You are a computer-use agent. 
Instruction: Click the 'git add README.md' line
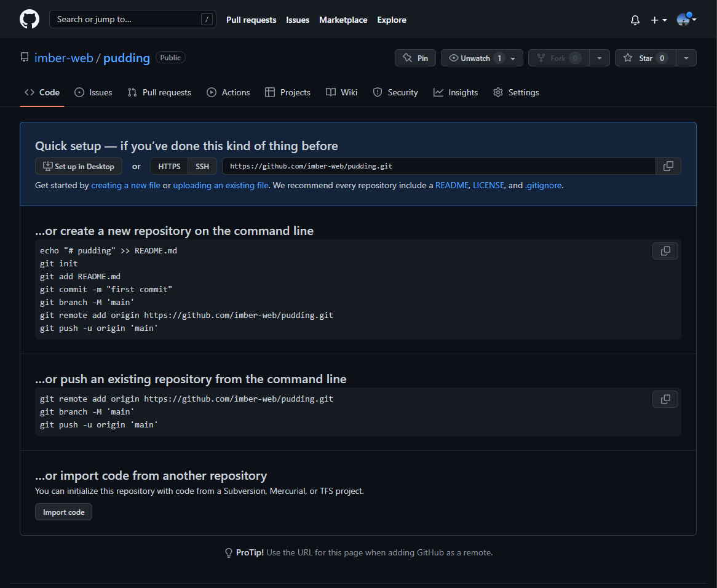pos(80,276)
